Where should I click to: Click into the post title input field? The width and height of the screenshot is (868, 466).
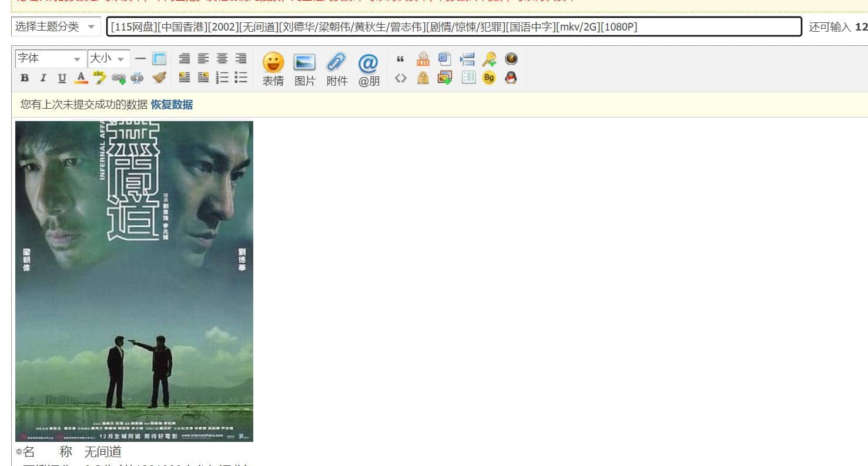coord(454,26)
